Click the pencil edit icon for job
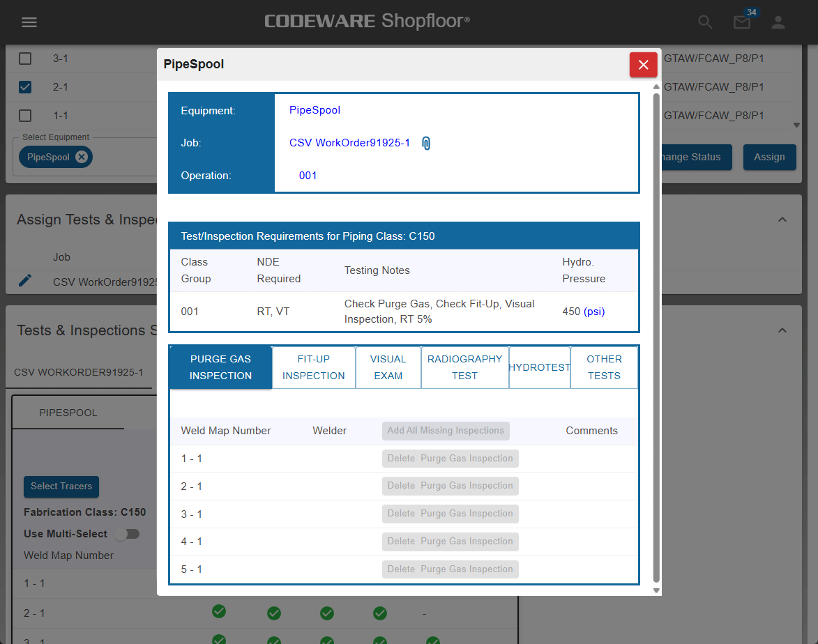Screen dimensions: 818x644 [x=25, y=280]
